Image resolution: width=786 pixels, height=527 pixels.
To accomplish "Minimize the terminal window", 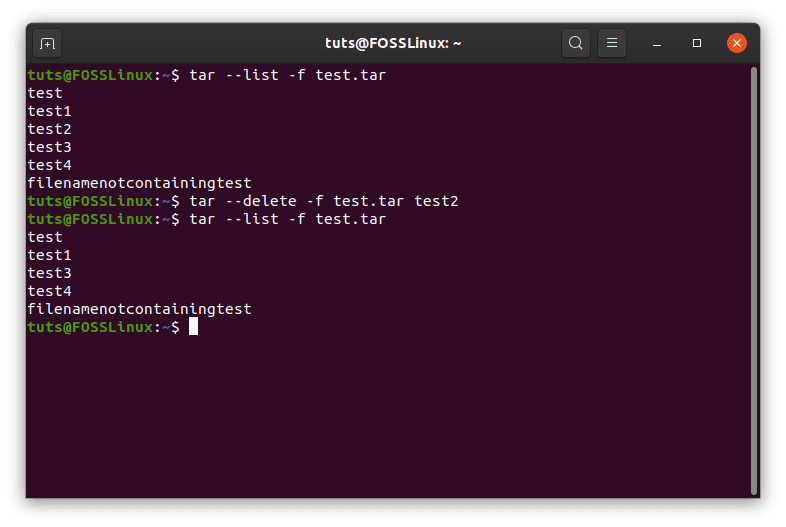I will 657,44.
